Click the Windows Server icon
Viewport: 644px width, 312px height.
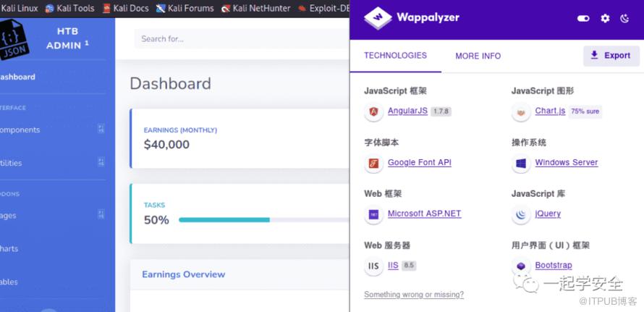[521, 163]
